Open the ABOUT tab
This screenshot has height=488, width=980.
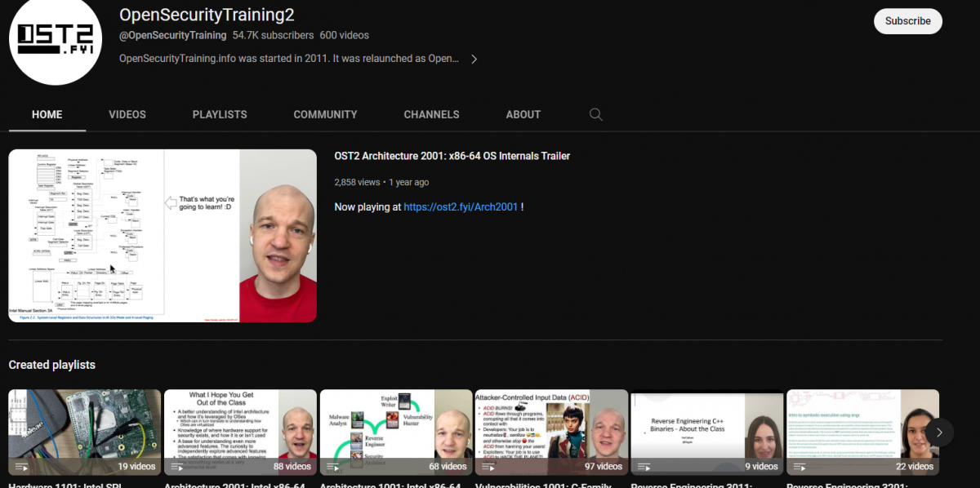pos(523,114)
